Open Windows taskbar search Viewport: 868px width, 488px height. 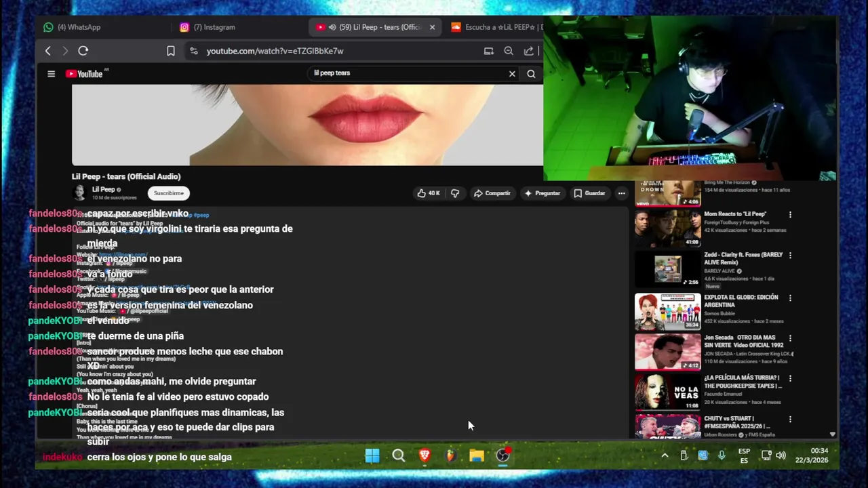pyautogui.click(x=399, y=455)
